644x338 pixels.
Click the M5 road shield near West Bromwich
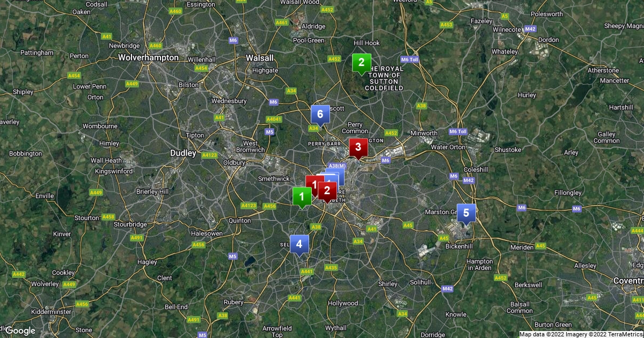tap(270, 131)
